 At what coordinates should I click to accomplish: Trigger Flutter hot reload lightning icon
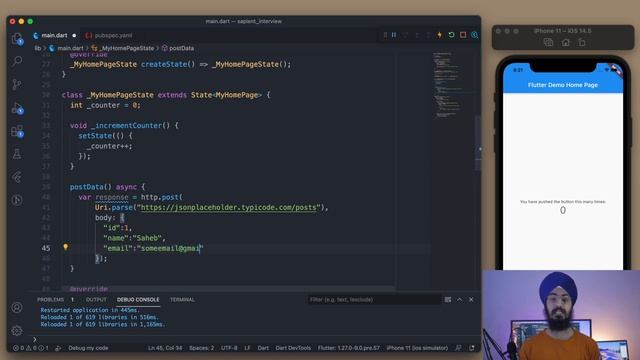[x=440, y=35]
